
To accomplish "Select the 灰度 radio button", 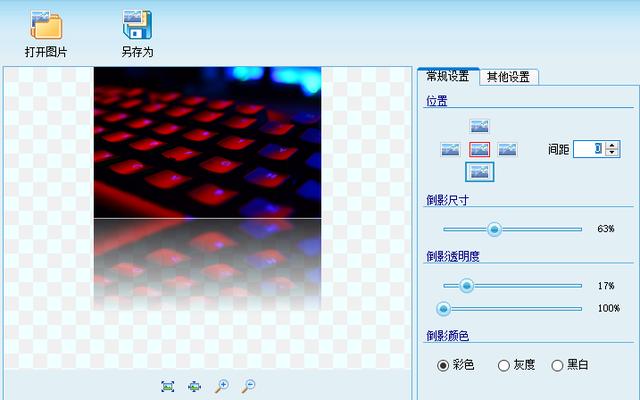I will (x=504, y=366).
